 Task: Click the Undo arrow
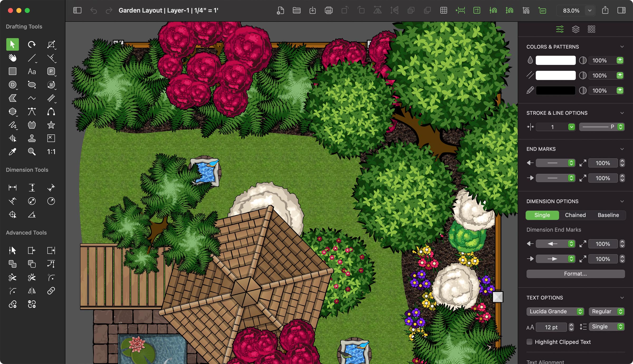(x=93, y=11)
